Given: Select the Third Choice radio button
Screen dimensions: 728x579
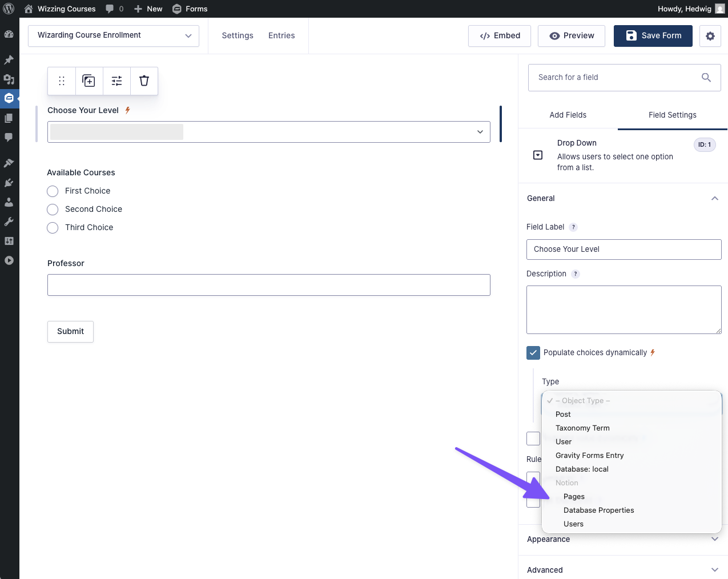Looking at the screenshot, I should click(53, 228).
